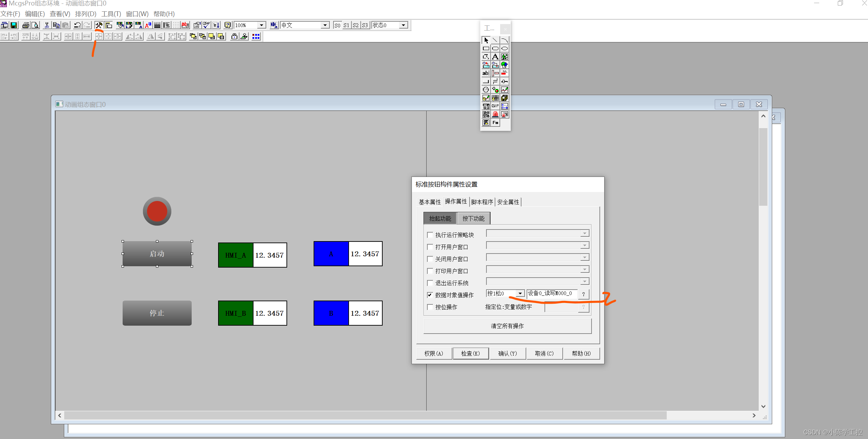
Task: Enable 执行运行策略块 checkbox
Action: 430,235
